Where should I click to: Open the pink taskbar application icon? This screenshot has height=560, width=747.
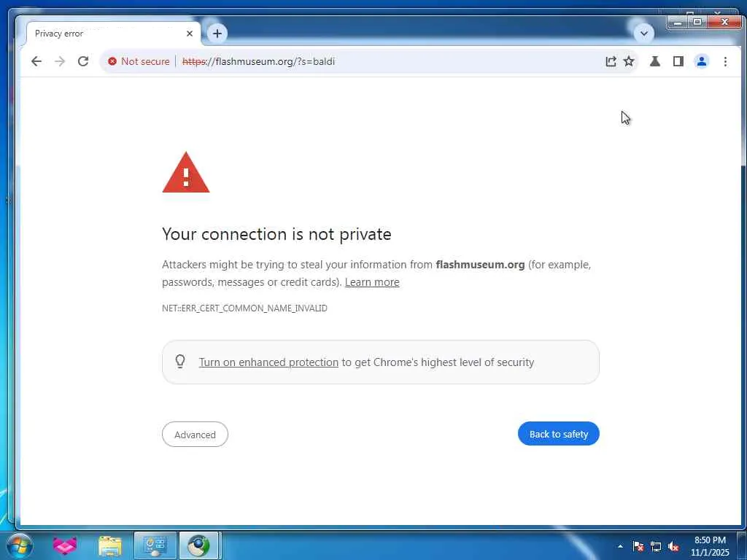(65, 545)
